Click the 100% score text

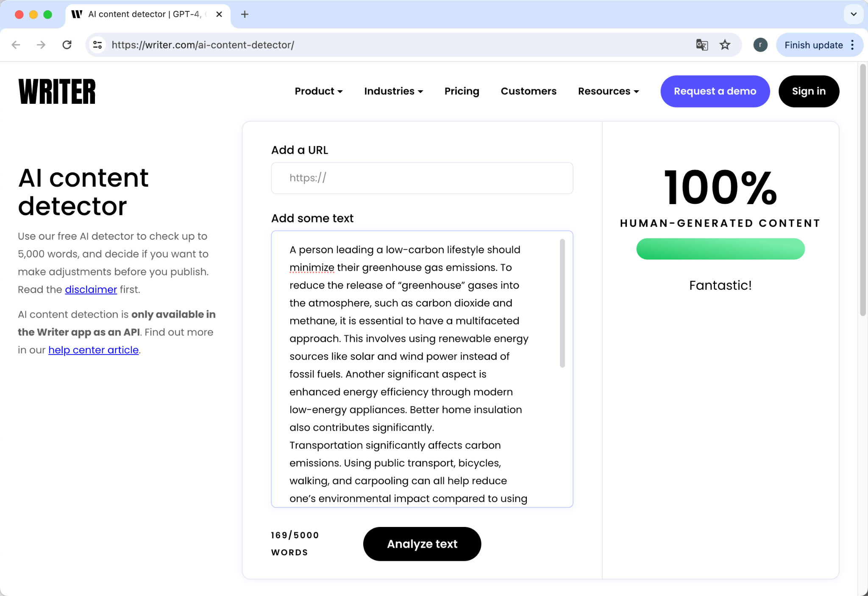pos(721,187)
